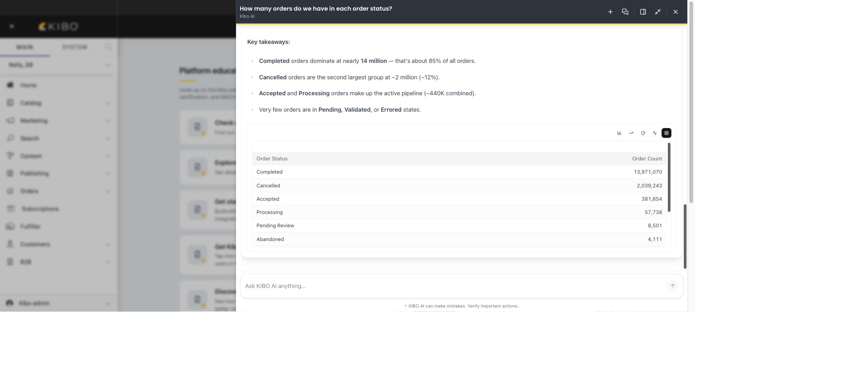The image size is (868, 389).
Task: Expand the B2B menu chevron
Action: point(108,262)
